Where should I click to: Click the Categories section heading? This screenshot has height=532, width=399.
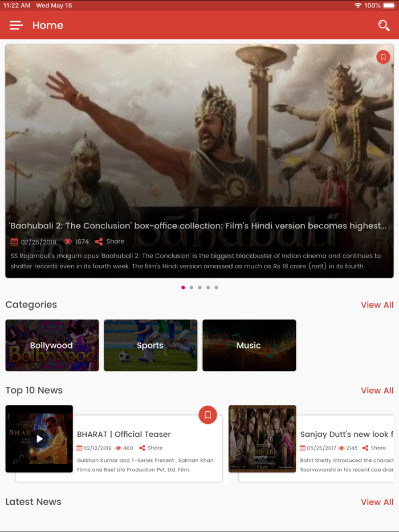pyautogui.click(x=31, y=305)
